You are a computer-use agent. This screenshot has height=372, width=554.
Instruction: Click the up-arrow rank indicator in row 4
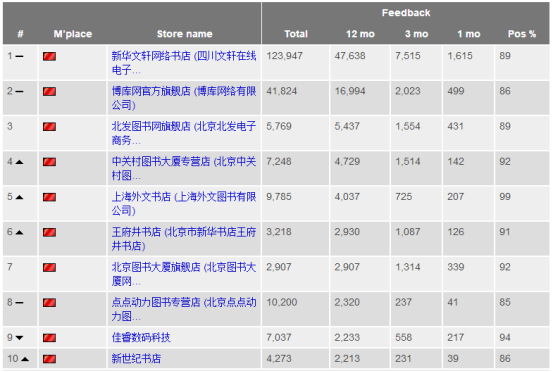[x=19, y=162]
